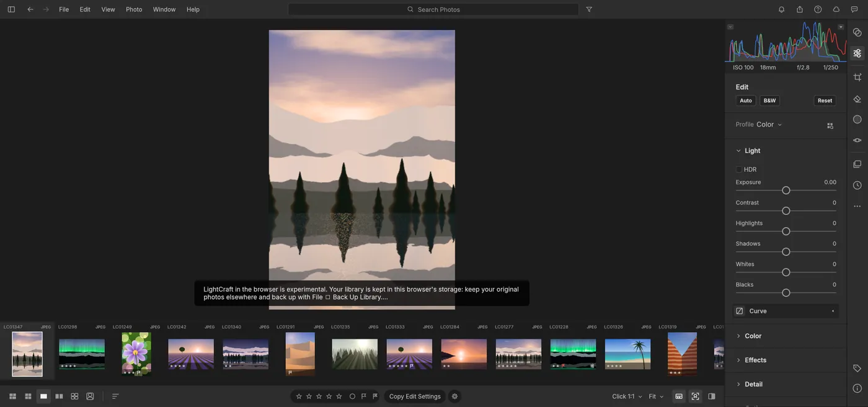Open the people view icon
Image resolution: width=868 pixels, height=407 pixels.
tap(90, 396)
